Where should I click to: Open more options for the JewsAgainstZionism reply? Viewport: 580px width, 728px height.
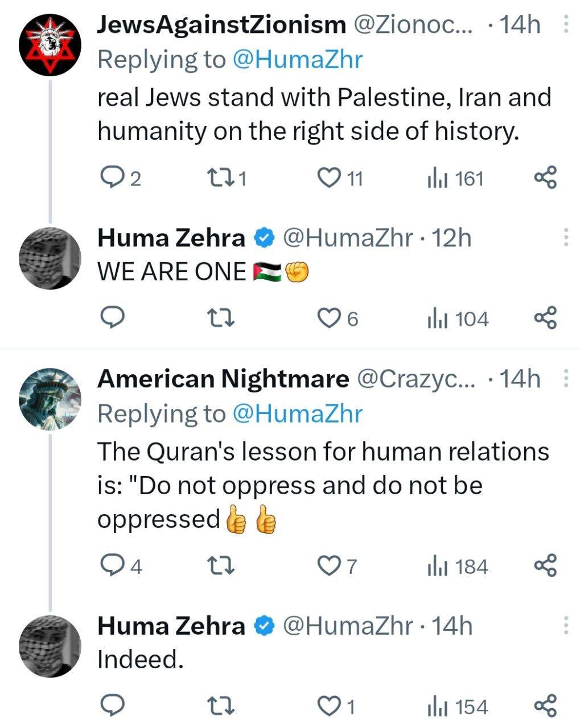pos(565,24)
